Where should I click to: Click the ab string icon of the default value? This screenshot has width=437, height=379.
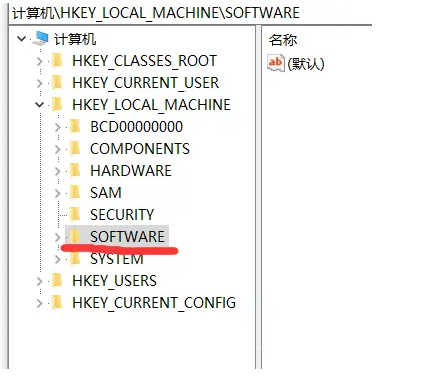coord(276,63)
